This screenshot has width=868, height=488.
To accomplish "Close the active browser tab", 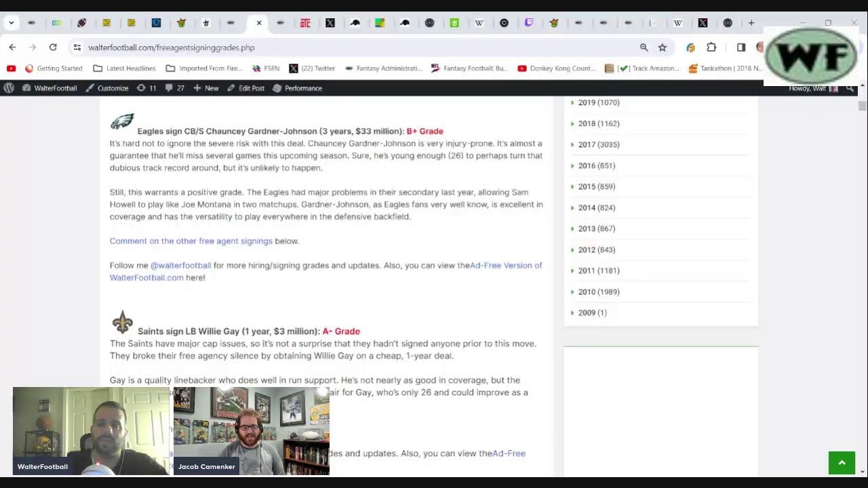I will tap(259, 23).
